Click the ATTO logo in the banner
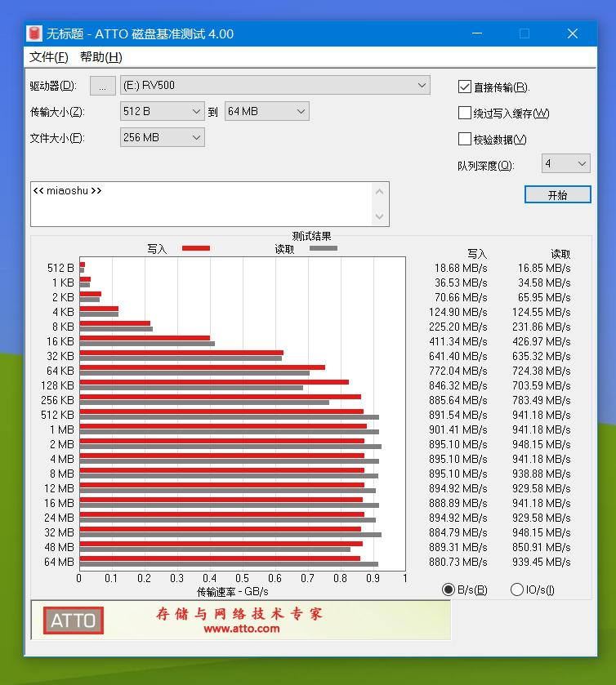The image size is (616, 685). pos(74,621)
